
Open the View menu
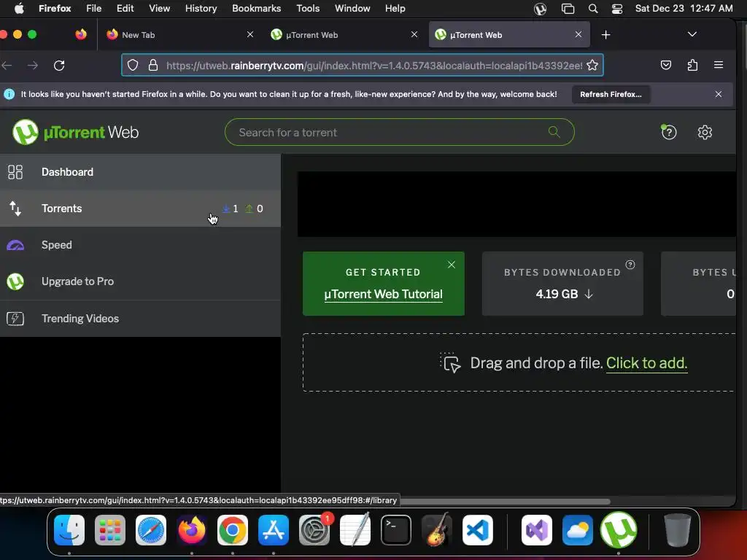click(x=159, y=8)
